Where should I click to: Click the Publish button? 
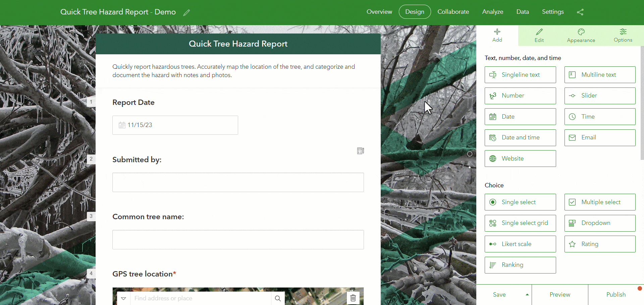coord(616,294)
